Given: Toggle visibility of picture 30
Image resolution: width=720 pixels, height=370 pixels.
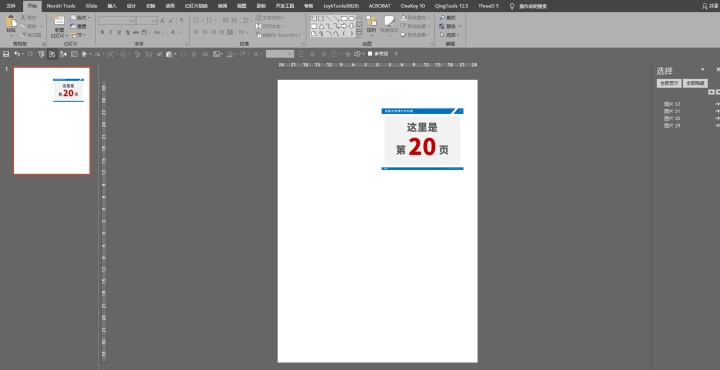Looking at the screenshot, I should coord(717,118).
